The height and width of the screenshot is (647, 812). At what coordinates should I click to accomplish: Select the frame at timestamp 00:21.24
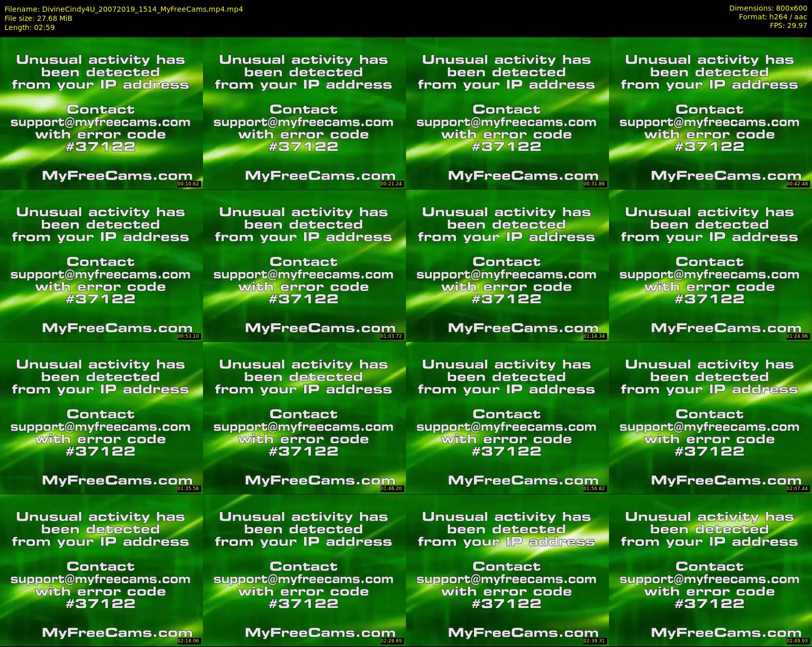pos(304,113)
